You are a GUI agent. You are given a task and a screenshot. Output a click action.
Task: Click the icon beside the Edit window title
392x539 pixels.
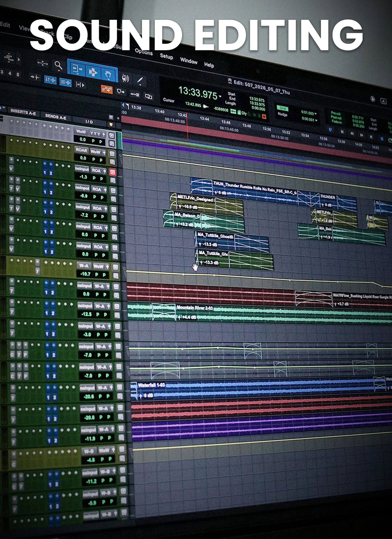[230, 81]
